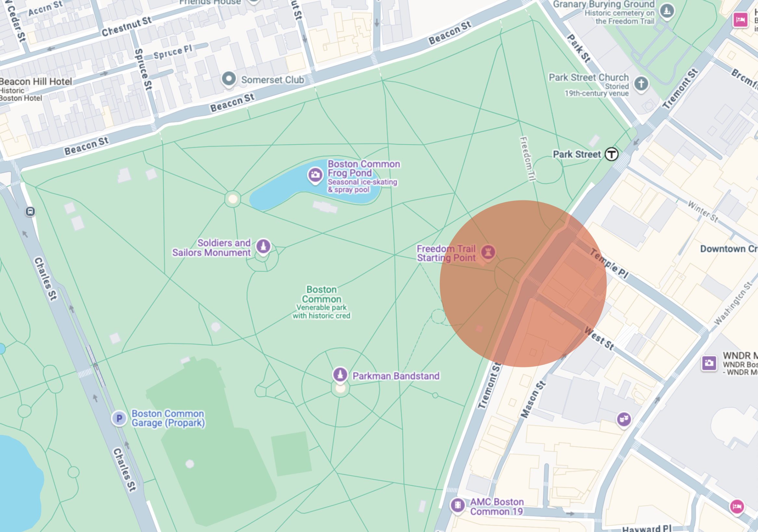Click the theater masks pin near Mason St

tap(624, 420)
